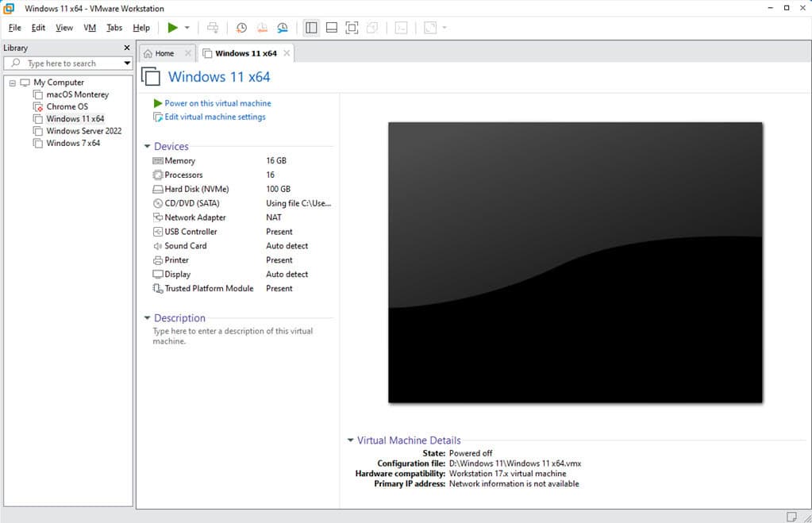Click the VMware Workstation title bar icon

pos(9,8)
